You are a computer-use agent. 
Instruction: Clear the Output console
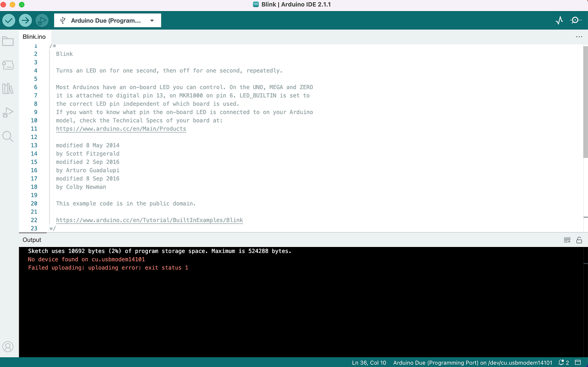tap(567, 240)
